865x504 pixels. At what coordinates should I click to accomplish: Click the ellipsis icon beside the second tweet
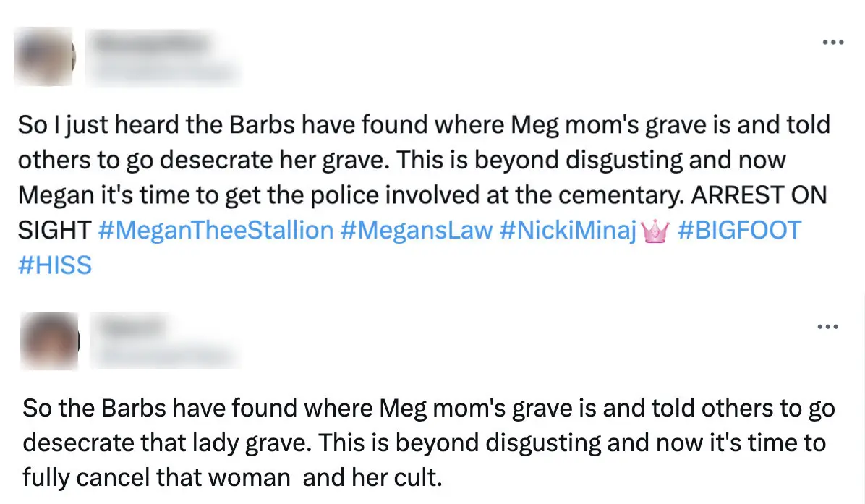pos(827,325)
